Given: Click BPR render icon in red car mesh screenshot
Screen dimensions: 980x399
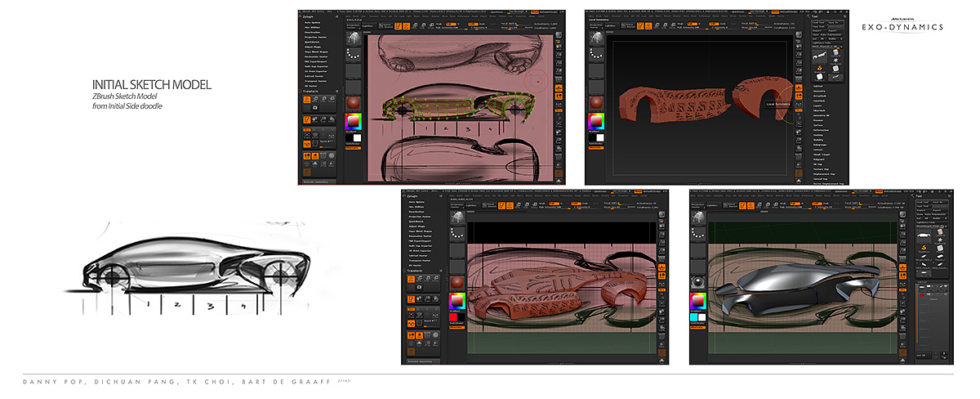Looking at the screenshot, I should point(661,215).
